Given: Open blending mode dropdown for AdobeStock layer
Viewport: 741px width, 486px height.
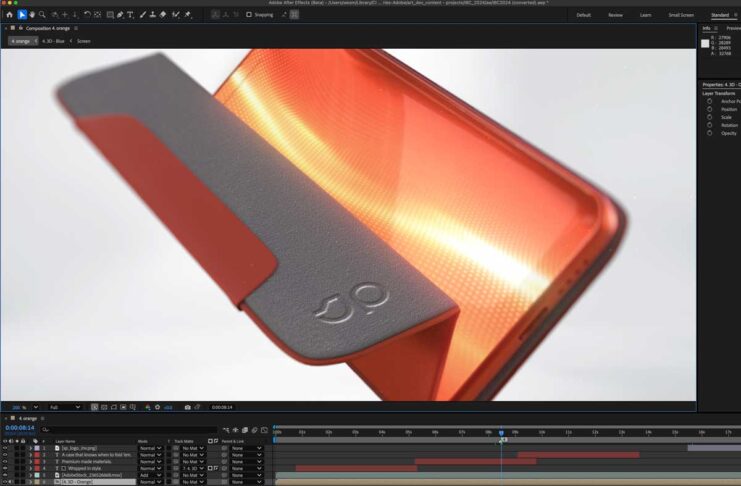Looking at the screenshot, I should coord(150,475).
